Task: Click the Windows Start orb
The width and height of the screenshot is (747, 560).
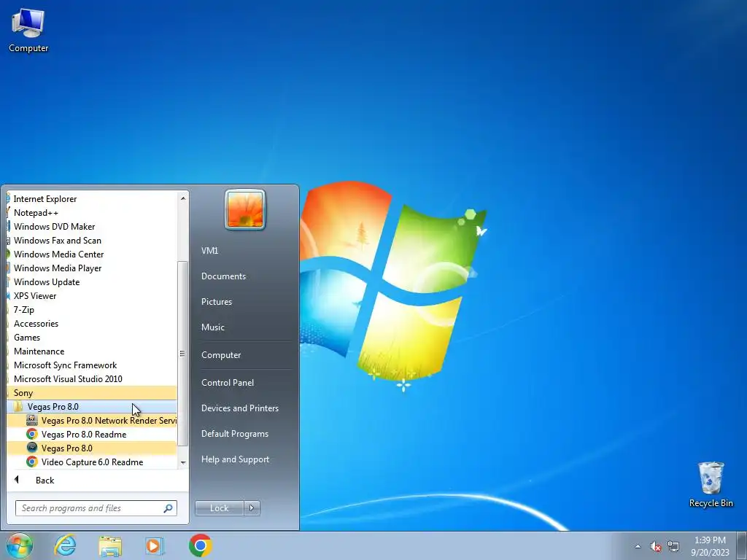Action: click(x=19, y=545)
